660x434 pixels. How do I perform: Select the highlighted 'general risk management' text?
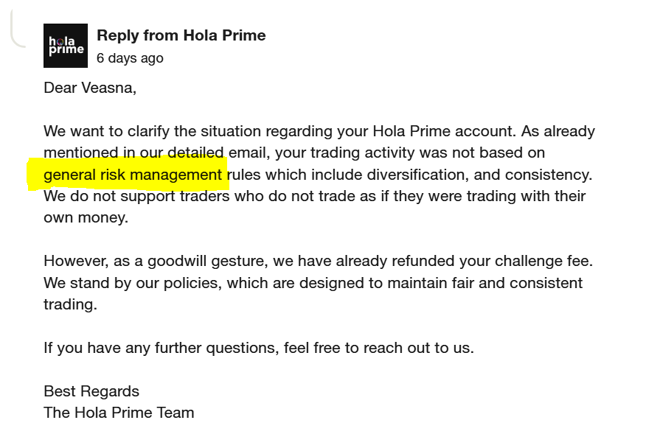click(133, 174)
